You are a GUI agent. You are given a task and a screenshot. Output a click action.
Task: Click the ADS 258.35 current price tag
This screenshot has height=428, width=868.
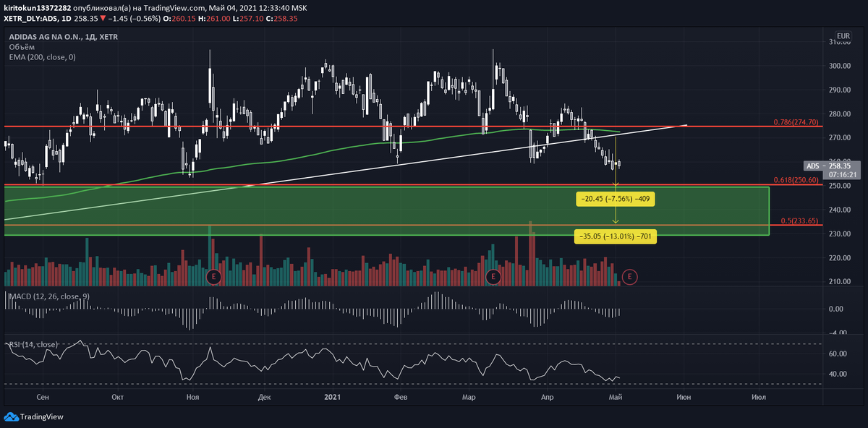831,166
